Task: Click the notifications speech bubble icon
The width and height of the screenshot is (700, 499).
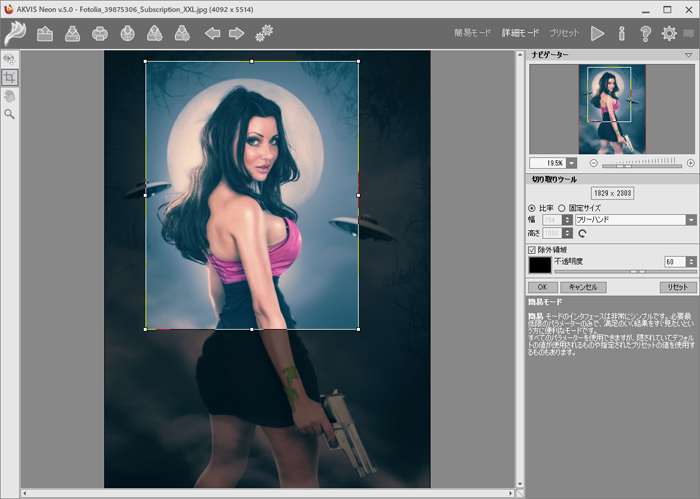Action: (x=689, y=33)
